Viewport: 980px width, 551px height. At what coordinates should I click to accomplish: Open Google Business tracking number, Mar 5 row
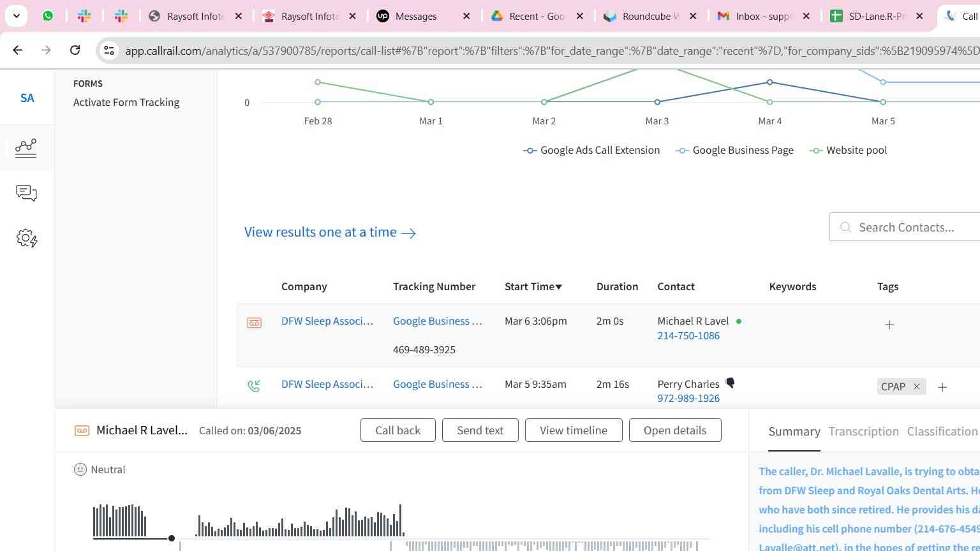pyautogui.click(x=438, y=384)
